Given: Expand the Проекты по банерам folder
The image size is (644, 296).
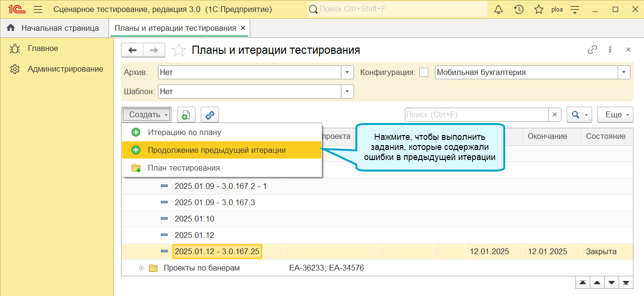Looking at the screenshot, I should coord(141,268).
